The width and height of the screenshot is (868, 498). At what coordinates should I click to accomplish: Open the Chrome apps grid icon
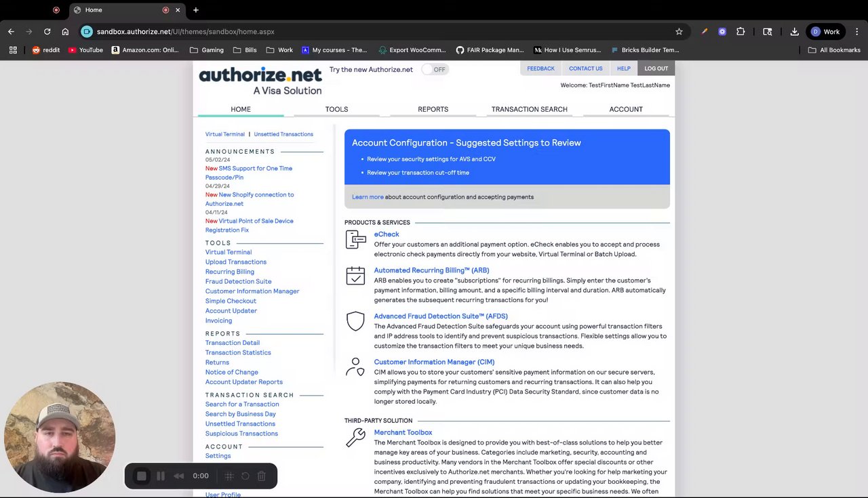[12, 50]
